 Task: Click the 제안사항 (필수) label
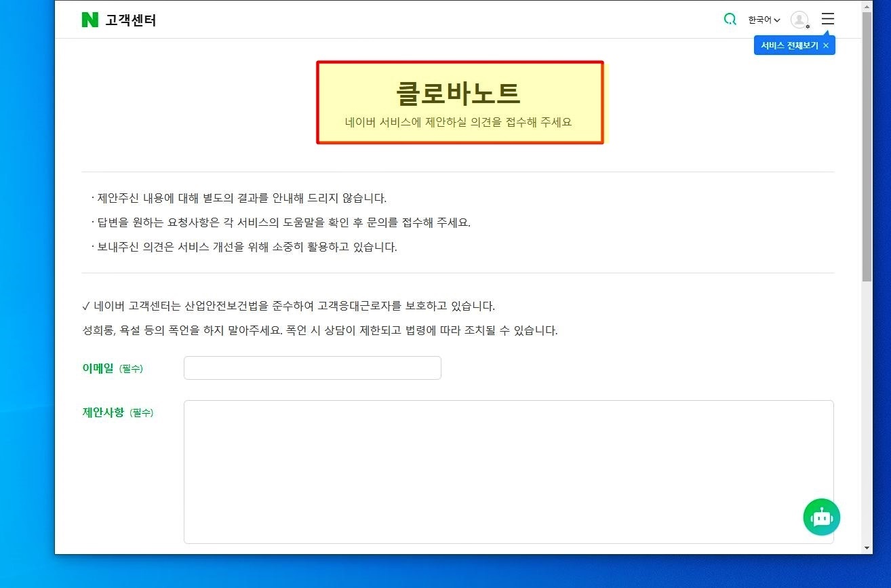[x=118, y=412]
